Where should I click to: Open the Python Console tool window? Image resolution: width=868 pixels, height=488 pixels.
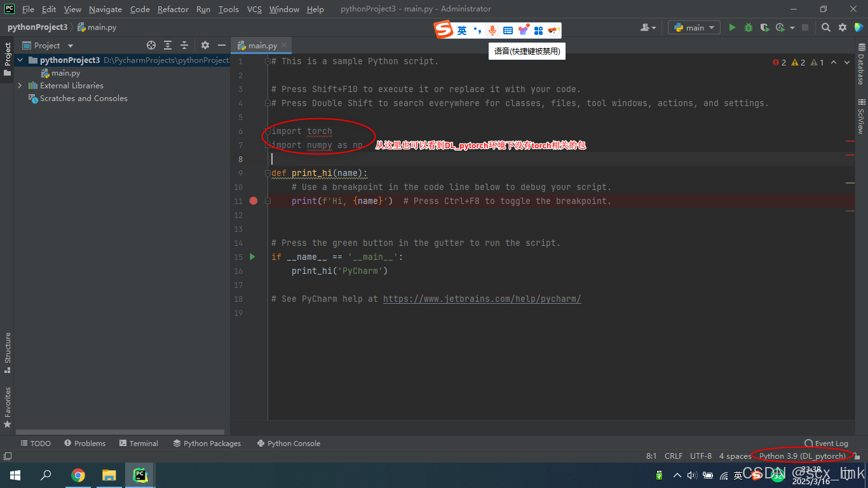pos(288,444)
